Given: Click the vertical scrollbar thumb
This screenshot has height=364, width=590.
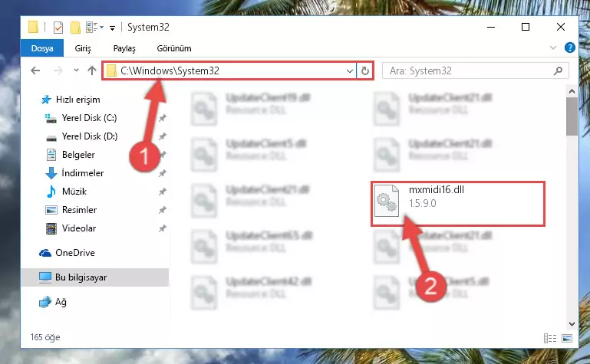Looking at the screenshot, I should click(572, 116).
